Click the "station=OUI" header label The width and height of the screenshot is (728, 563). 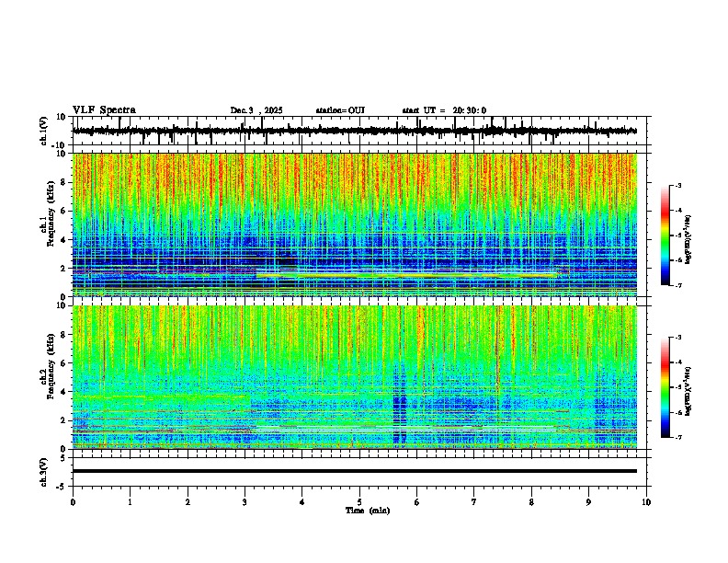click(x=340, y=110)
